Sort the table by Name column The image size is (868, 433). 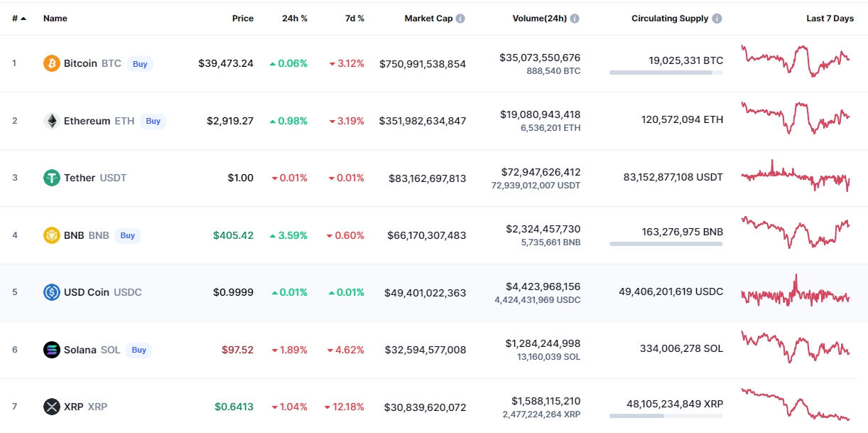coord(55,18)
